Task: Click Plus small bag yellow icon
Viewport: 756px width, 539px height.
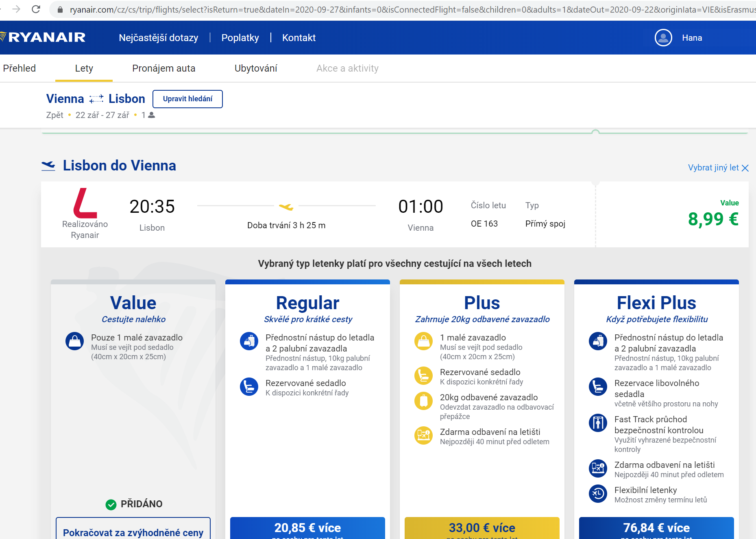Action: [x=424, y=341]
